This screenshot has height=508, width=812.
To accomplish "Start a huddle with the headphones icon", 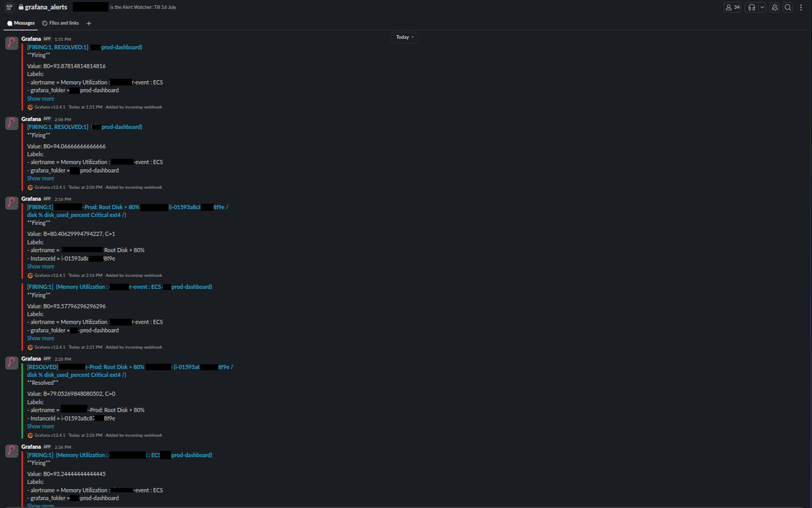I will click(x=752, y=7).
